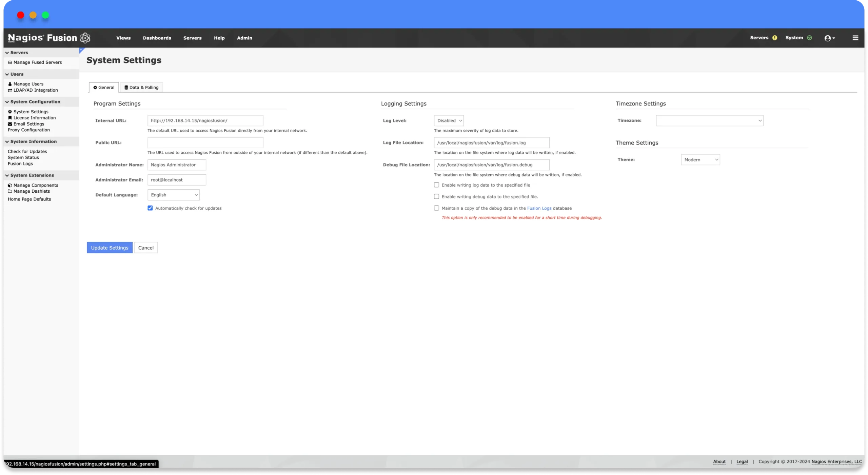The width and height of the screenshot is (868, 475).
Task: Open Home Page Defaults in sidebar
Action: pos(29,199)
